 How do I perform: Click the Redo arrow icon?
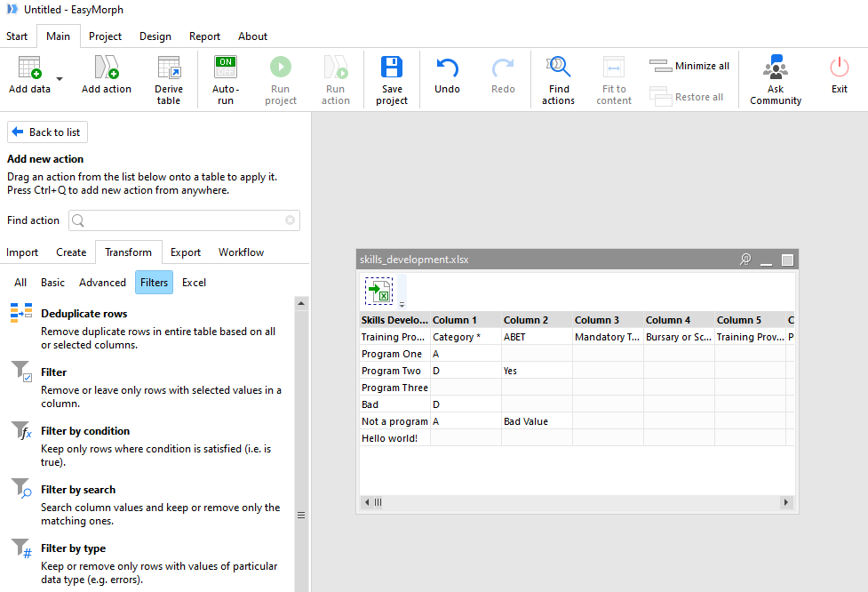[x=503, y=68]
